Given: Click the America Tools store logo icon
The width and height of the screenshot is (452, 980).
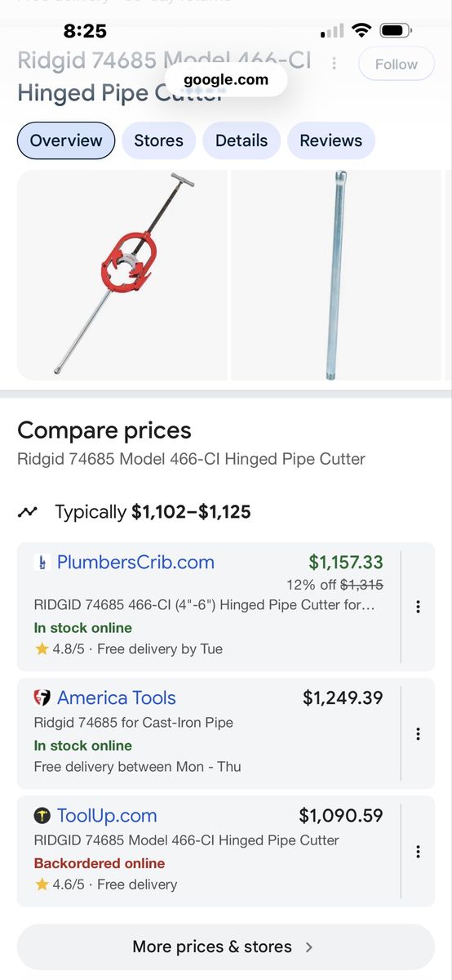Looking at the screenshot, I should pos(42,698).
